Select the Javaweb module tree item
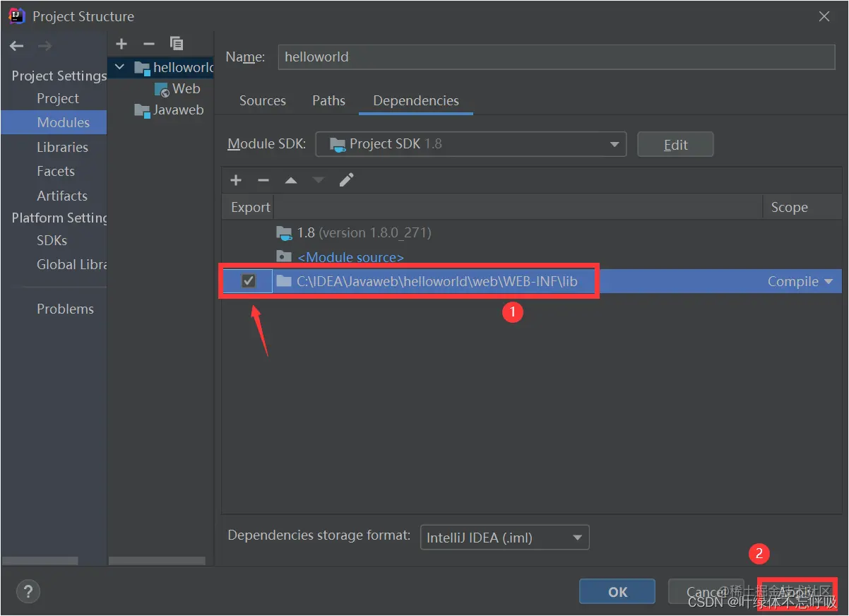 [x=169, y=110]
